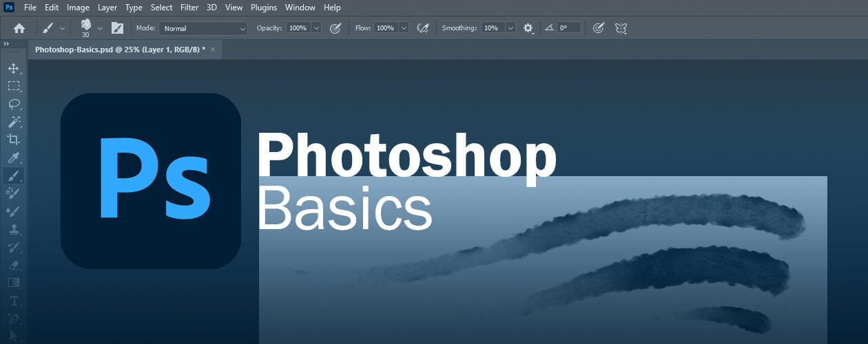
Task: Select the Rectangular Marquee tool
Action: 14,86
